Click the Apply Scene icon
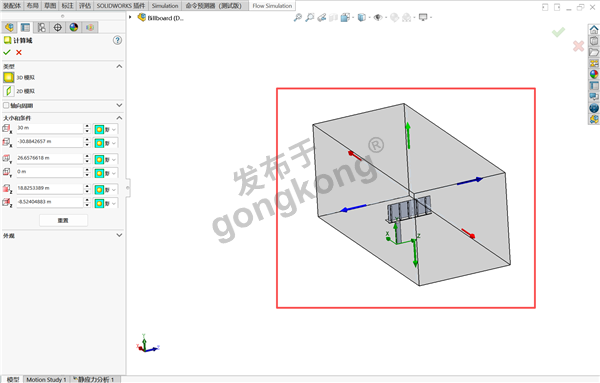Image resolution: width=600 pixels, height=383 pixels. 407,18
